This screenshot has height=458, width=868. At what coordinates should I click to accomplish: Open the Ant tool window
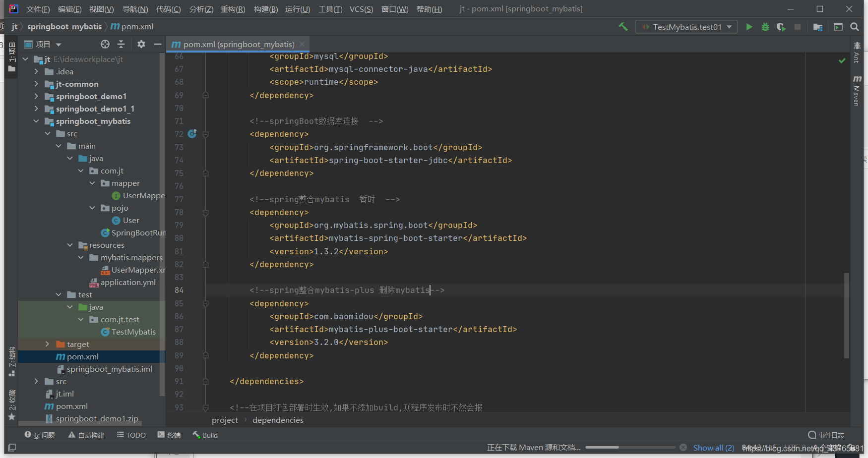point(857,53)
